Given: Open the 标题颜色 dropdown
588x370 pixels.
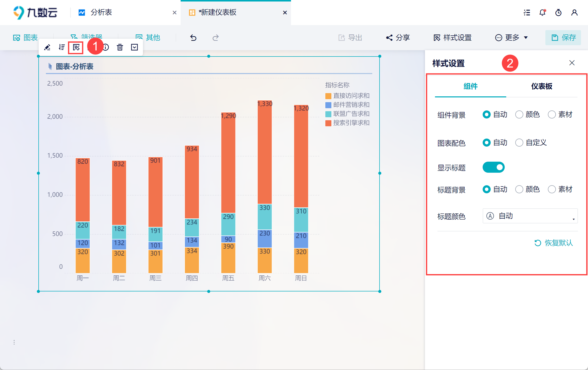Looking at the screenshot, I should click(x=530, y=216).
